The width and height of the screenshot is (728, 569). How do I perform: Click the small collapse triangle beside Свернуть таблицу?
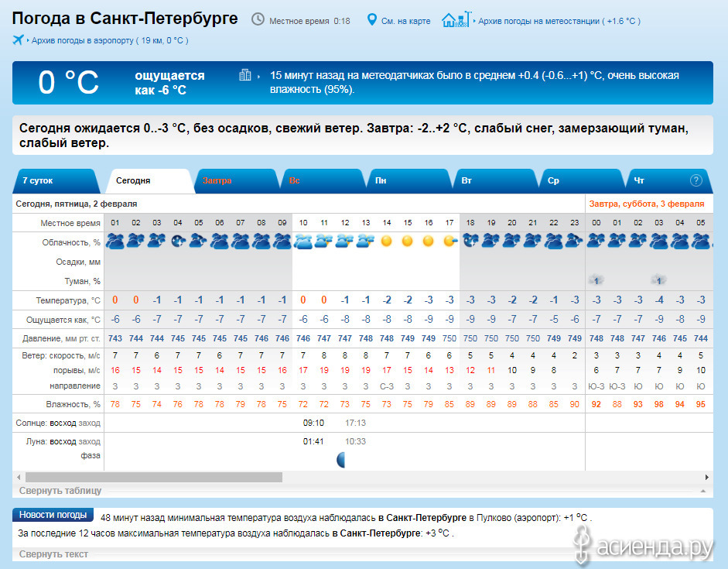[703, 491]
